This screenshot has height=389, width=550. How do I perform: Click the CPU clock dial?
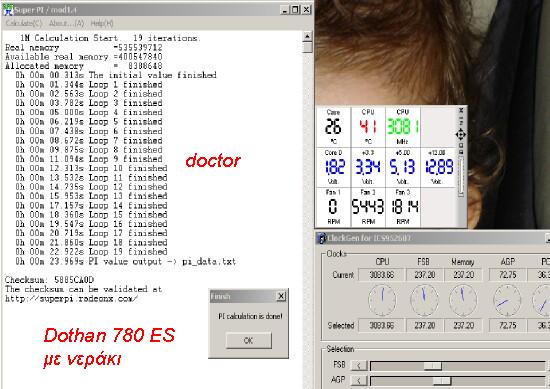382,300
